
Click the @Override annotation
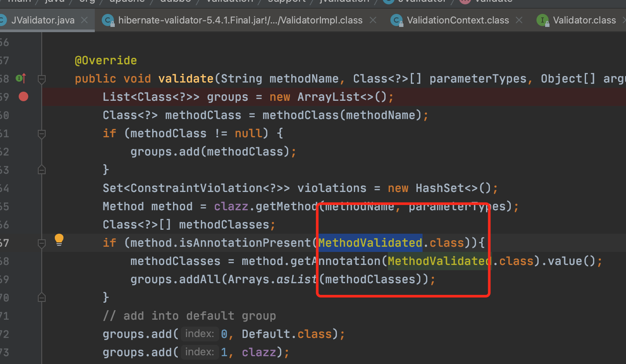pyautogui.click(x=106, y=60)
